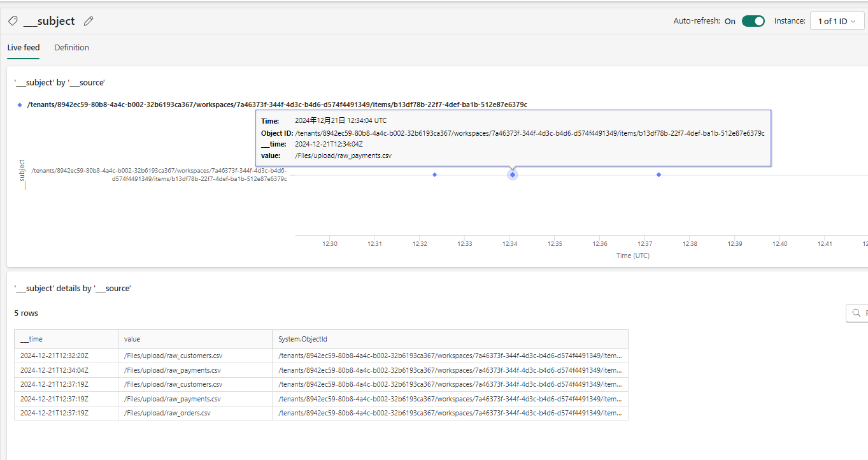Screen dimensions: 868x460
Task: Click the ___time column header
Action: (66, 339)
